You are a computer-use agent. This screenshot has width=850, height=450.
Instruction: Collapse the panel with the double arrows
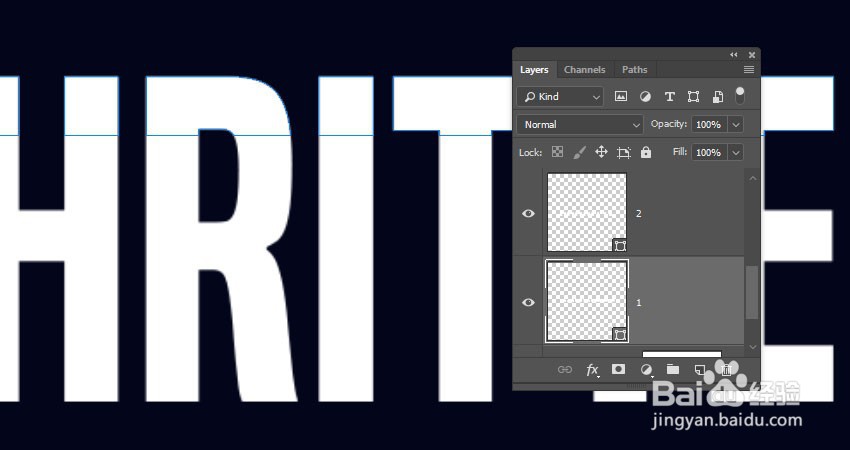click(733, 55)
